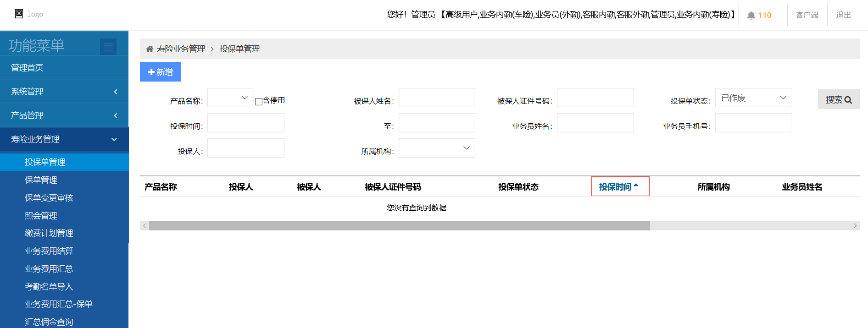Focus the 业务员手机号 input field
This screenshot has width=868, height=328.
(x=754, y=123)
